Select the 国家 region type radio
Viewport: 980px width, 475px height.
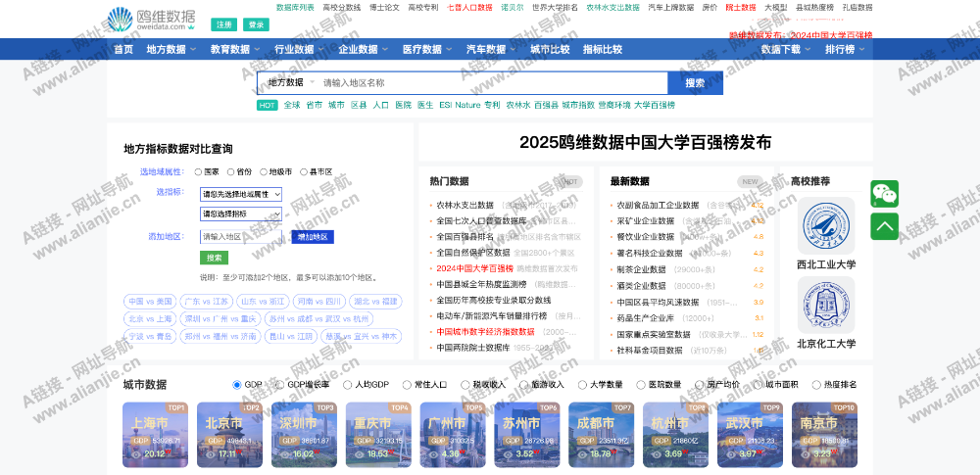coord(198,171)
